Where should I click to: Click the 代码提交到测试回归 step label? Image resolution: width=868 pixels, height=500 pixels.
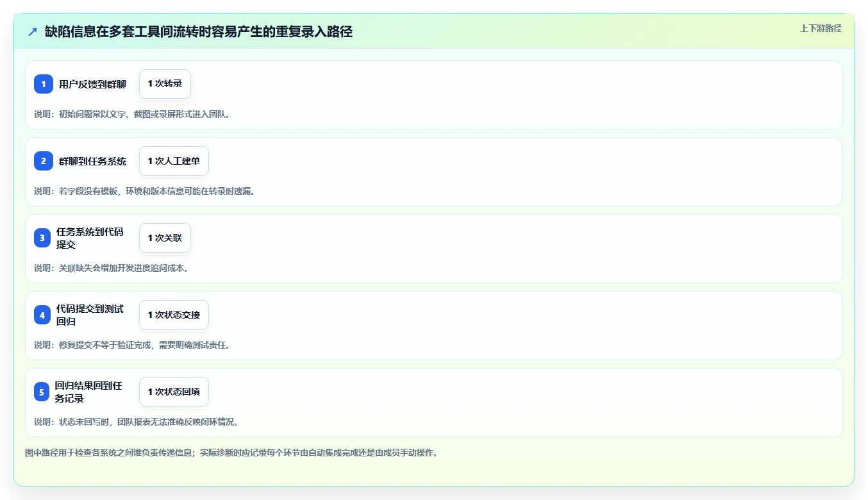90,315
